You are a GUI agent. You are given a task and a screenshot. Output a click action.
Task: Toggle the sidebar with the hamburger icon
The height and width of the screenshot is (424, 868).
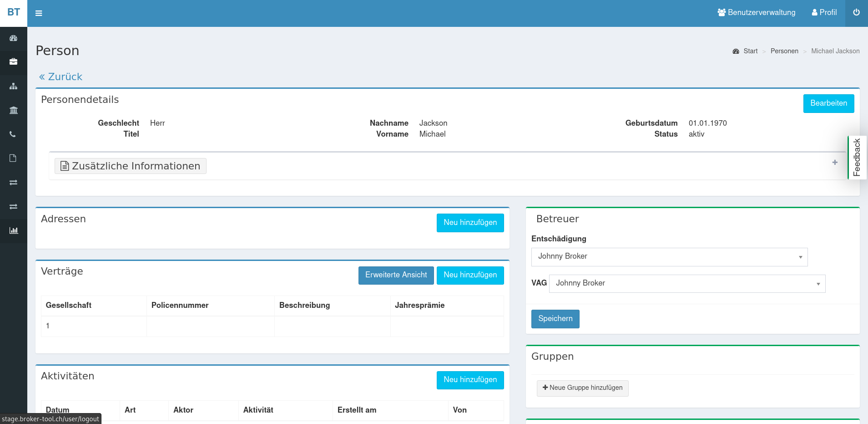point(39,13)
